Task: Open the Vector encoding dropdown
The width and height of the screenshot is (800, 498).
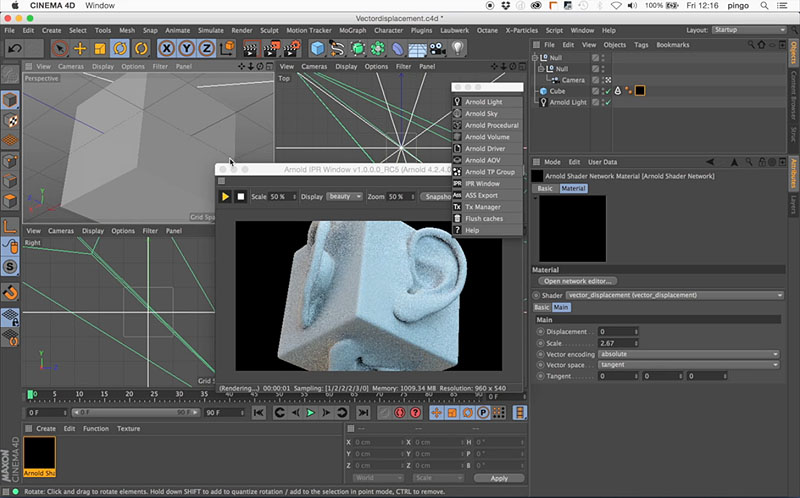Action: pyautogui.click(x=689, y=353)
